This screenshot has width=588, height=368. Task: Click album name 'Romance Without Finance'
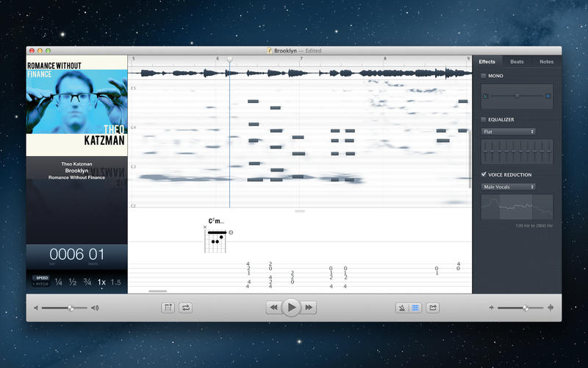[76, 177]
